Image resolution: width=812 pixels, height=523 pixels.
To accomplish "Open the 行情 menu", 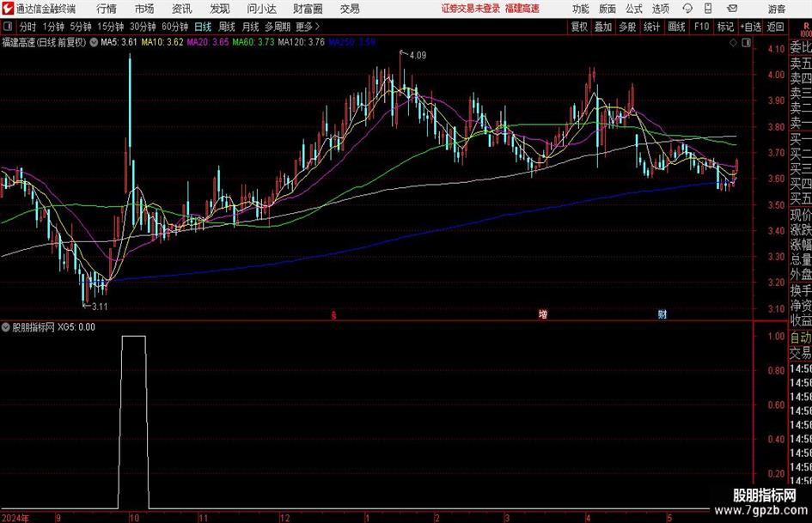I will pyautogui.click(x=107, y=9).
